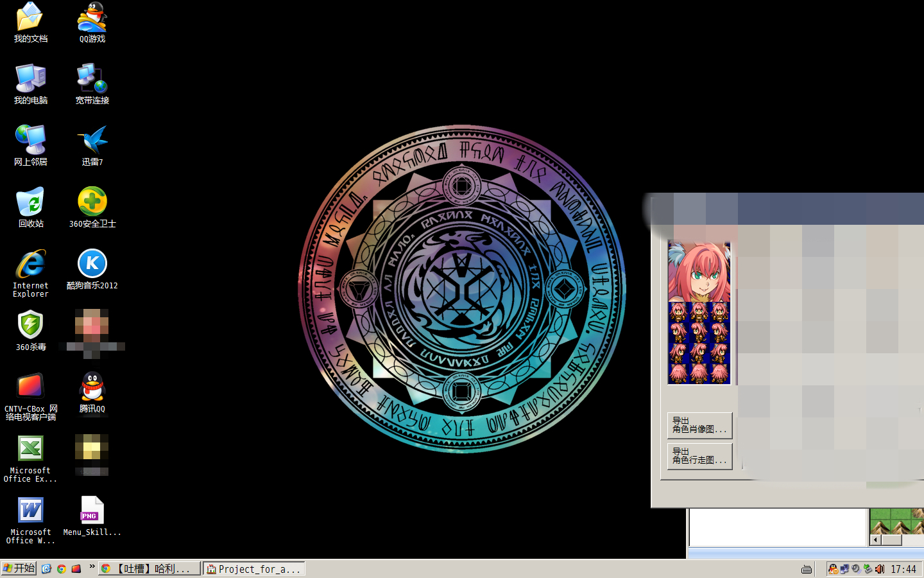Select the 360安全卫士 icon
The height and width of the screenshot is (578, 924).
point(92,207)
